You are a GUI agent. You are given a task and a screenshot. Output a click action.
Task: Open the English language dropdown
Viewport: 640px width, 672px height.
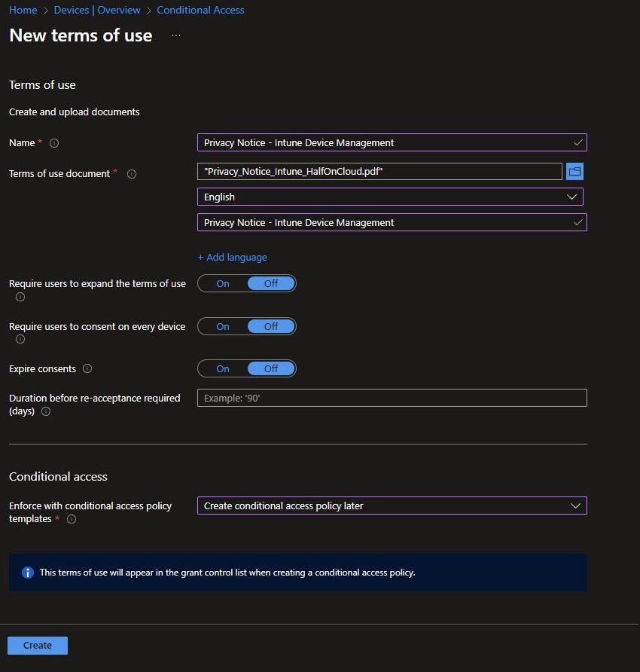click(390, 197)
